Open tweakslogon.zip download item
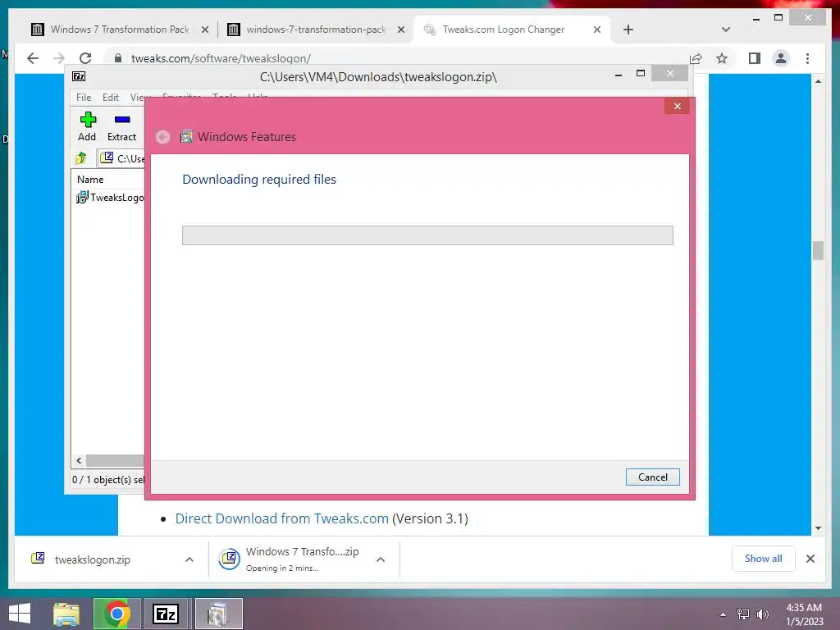The image size is (840, 630). 92,559
